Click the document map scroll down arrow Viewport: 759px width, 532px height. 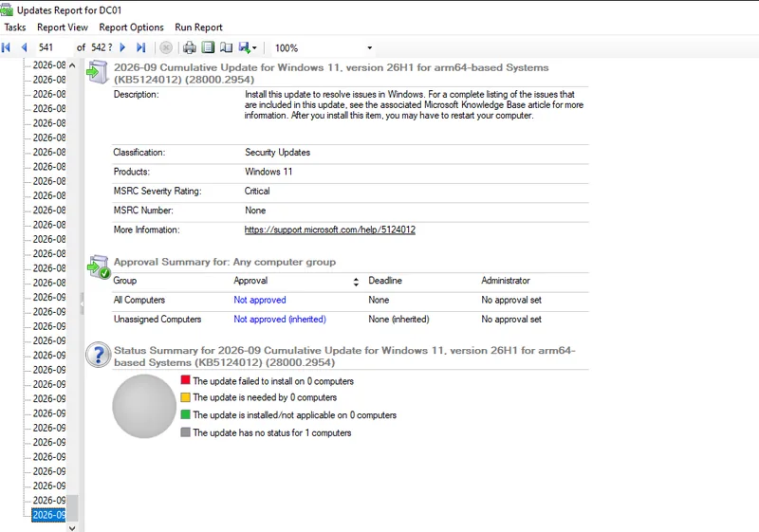point(72,527)
